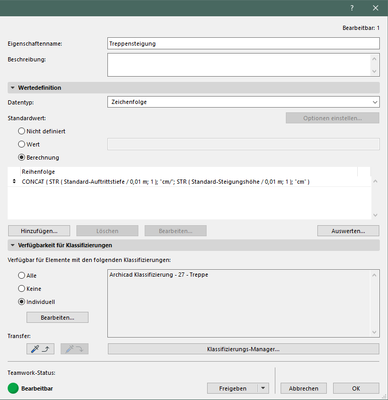The image size is (388, 400).
Task: Click expression list scrollbar up arrow
Action: click(x=375, y=181)
